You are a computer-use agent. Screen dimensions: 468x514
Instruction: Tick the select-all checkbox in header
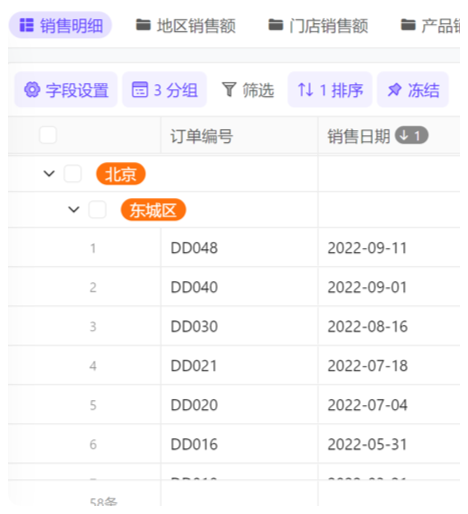click(x=48, y=135)
